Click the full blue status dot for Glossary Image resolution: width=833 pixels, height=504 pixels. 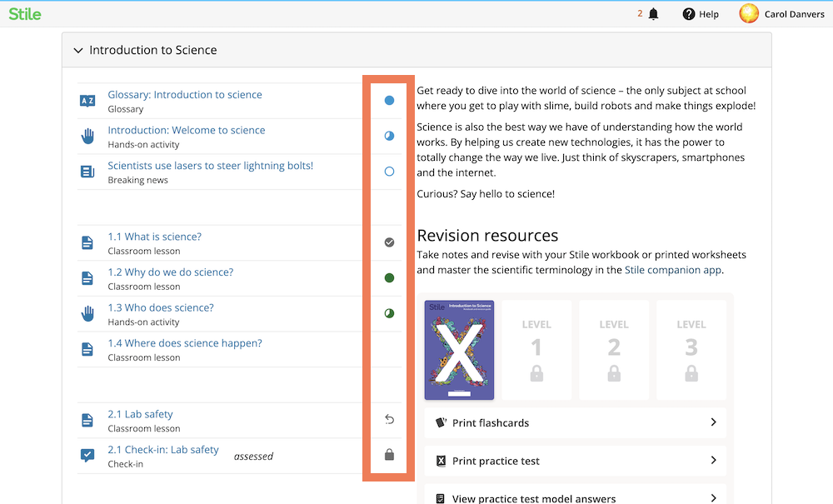(x=389, y=100)
